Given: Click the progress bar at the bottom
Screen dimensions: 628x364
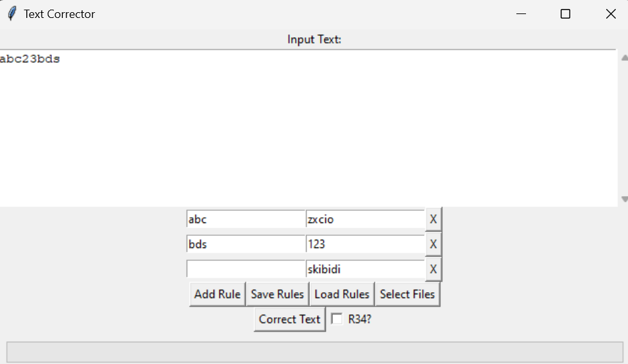Looking at the screenshot, I should pos(314,352).
